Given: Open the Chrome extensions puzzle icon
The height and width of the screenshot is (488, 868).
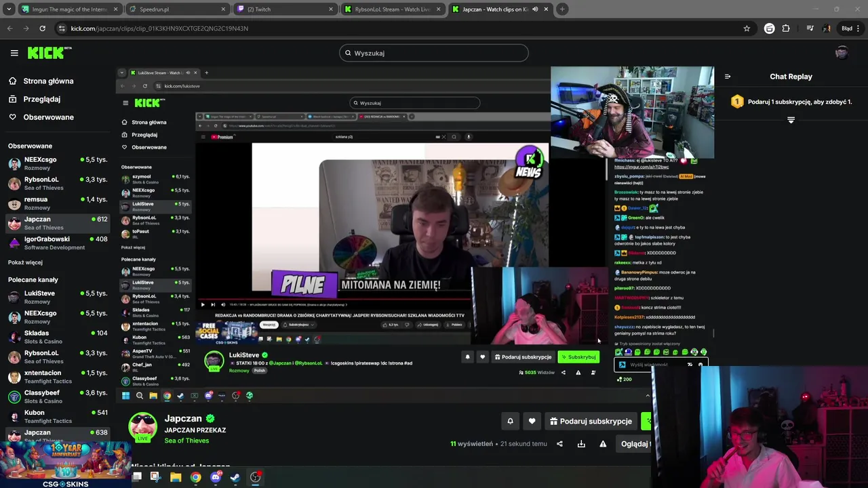Looking at the screenshot, I should (786, 28).
